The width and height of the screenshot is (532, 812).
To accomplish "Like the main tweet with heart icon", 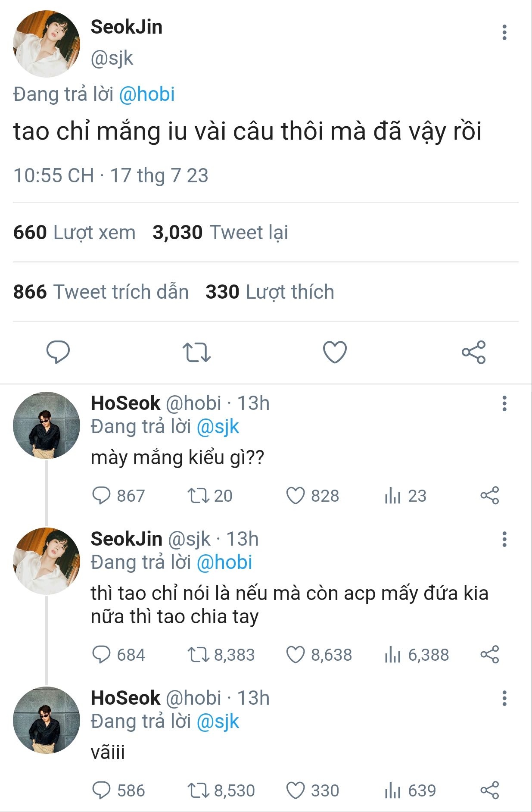I will point(335,352).
